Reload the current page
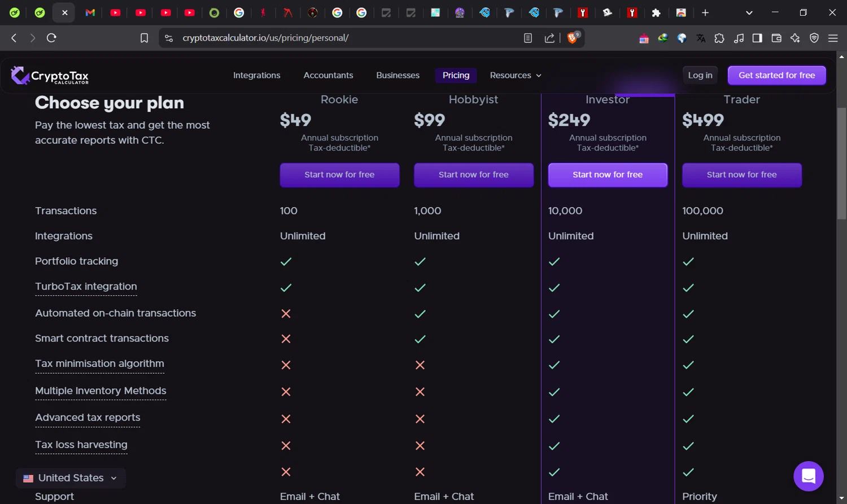Screen dimensions: 847x504 tap(51, 38)
